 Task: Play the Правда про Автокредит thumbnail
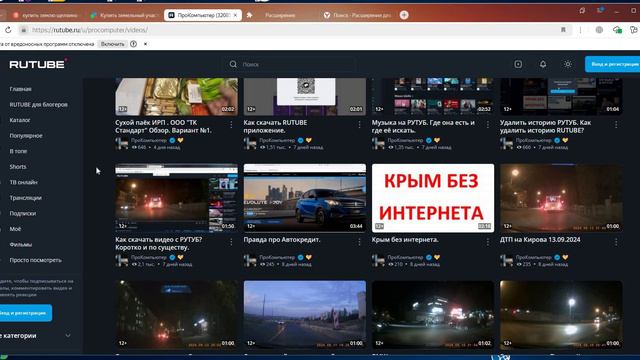[x=304, y=198]
